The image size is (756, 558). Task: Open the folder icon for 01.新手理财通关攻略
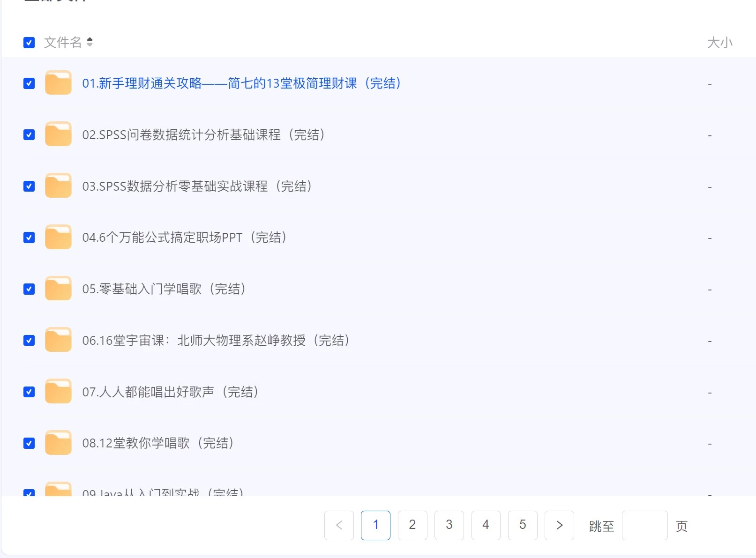click(58, 83)
